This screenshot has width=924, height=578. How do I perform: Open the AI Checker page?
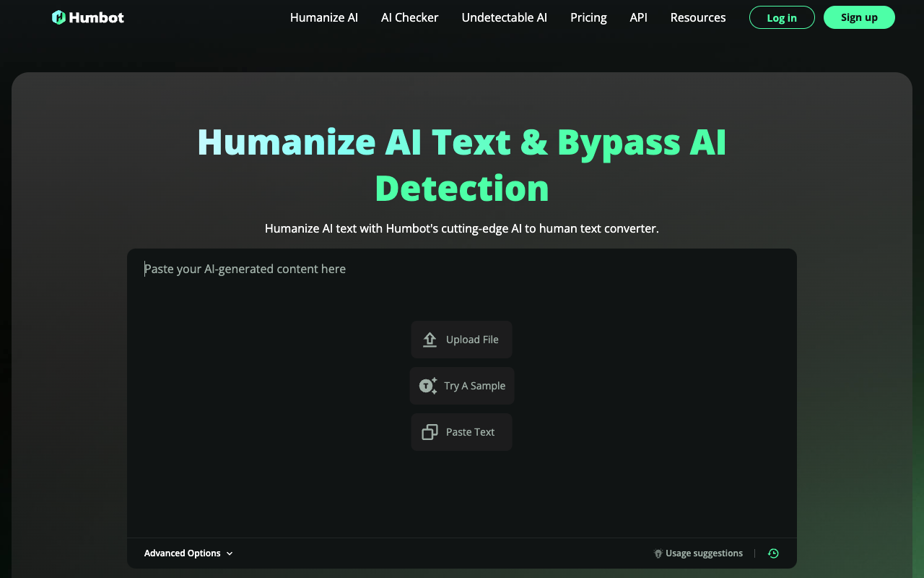pos(409,17)
